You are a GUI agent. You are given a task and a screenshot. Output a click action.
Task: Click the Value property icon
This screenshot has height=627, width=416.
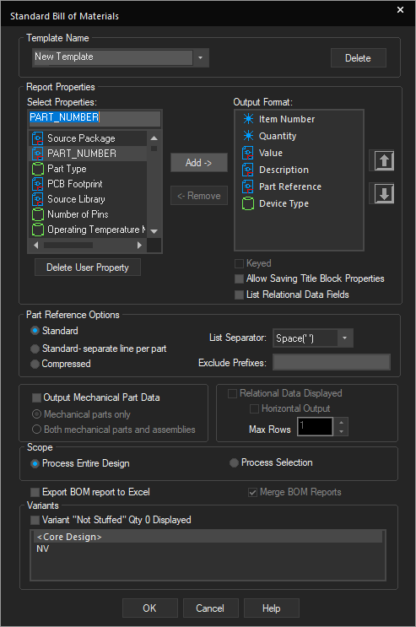(248, 153)
